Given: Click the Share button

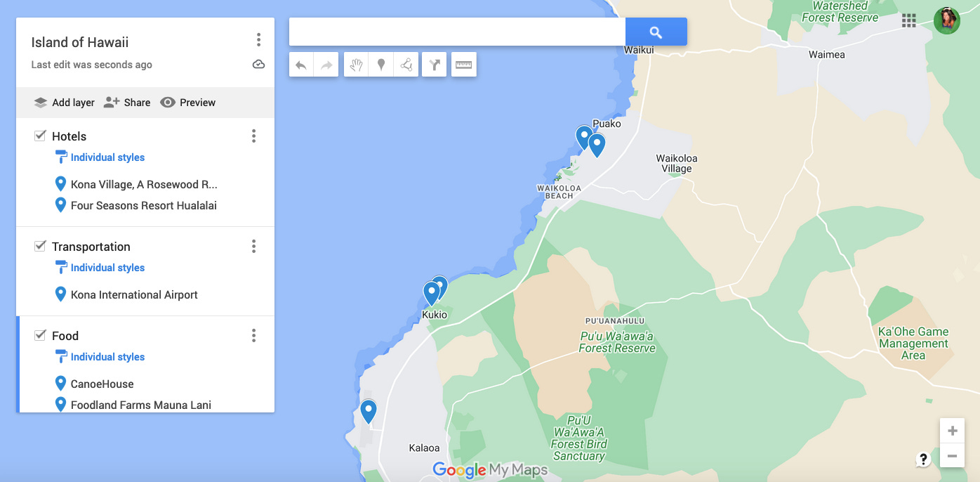Looking at the screenshot, I should pos(127,103).
